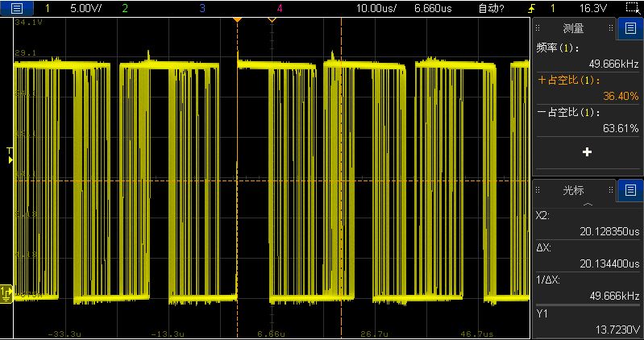Click the solid orange trigger time marker
The image size is (644, 340).
pos(237,19)
